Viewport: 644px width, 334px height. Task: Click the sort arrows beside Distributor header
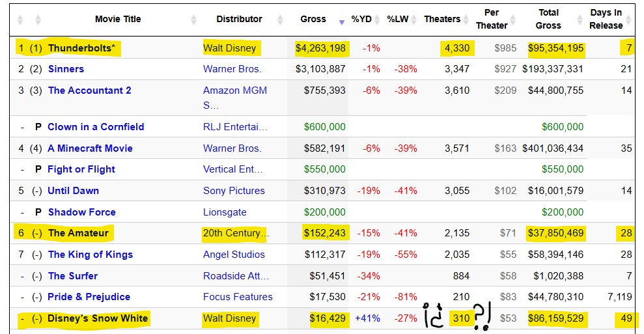[x=280, y=20]
